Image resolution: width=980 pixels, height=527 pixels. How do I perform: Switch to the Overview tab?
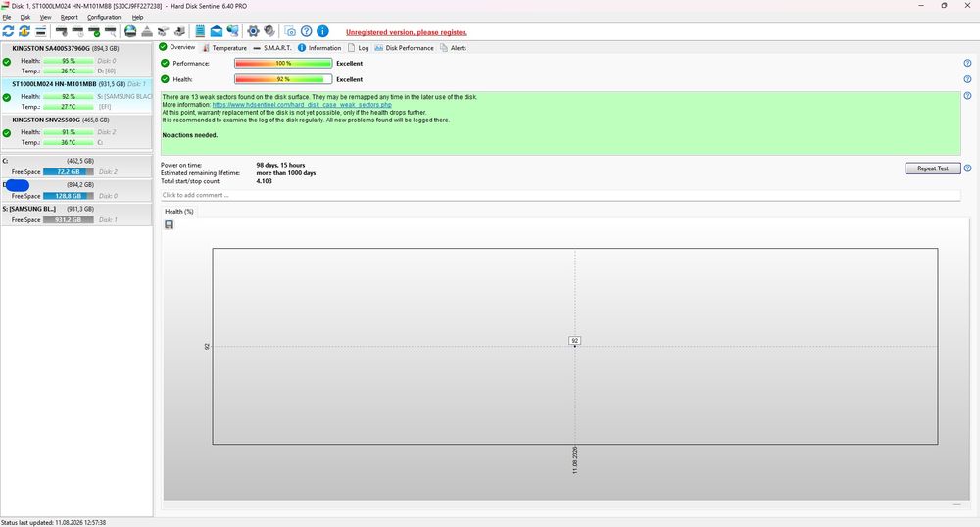176,47
